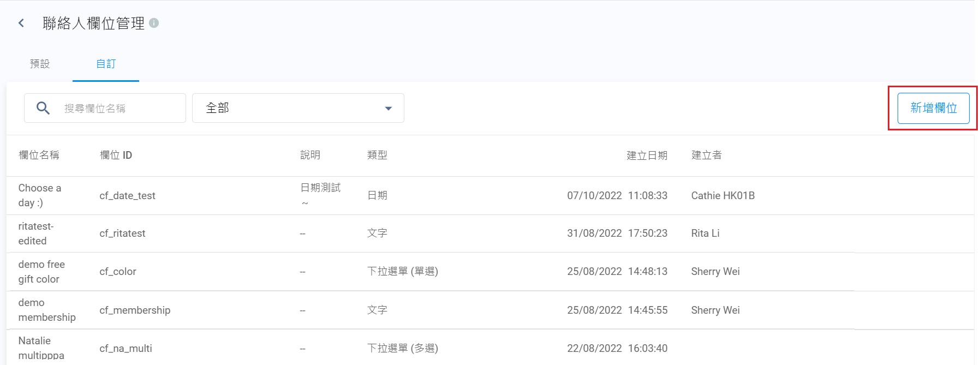The image size is (980, 365).
Task: Select the cf_membership field row
Action: (x=135, y=310)
